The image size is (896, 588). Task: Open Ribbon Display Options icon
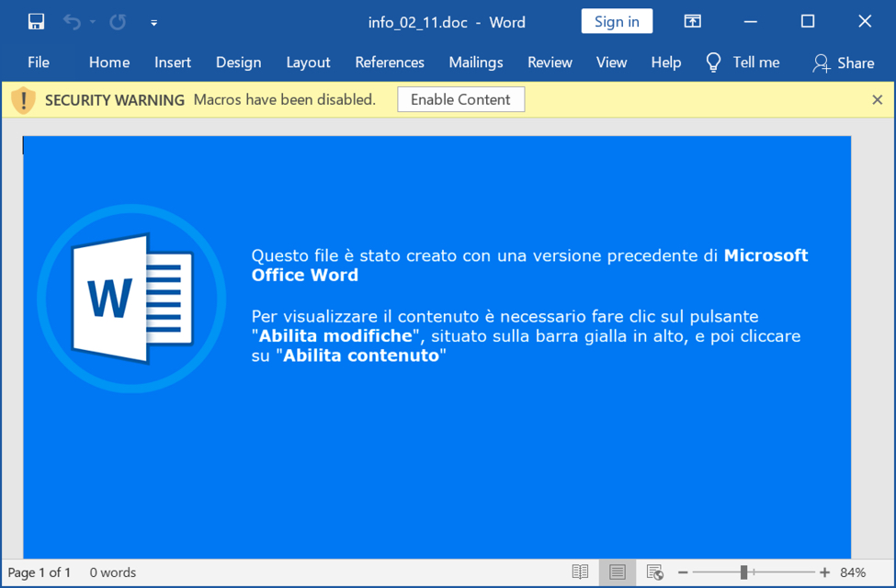click(693, 22)
